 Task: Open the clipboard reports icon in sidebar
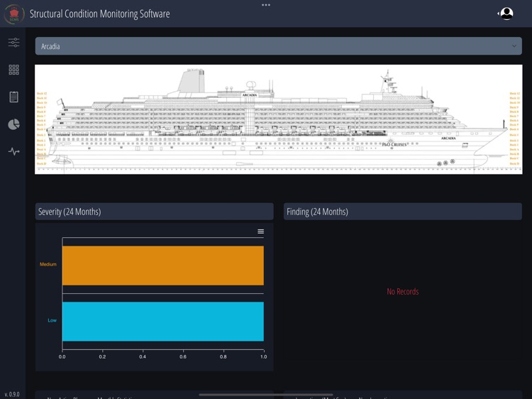point(14,97)
